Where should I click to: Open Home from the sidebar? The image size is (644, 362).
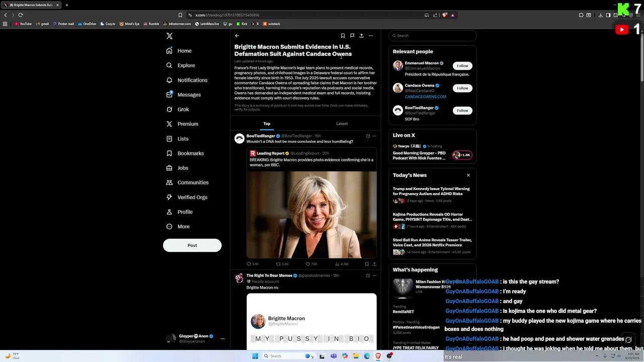(179, 51)
